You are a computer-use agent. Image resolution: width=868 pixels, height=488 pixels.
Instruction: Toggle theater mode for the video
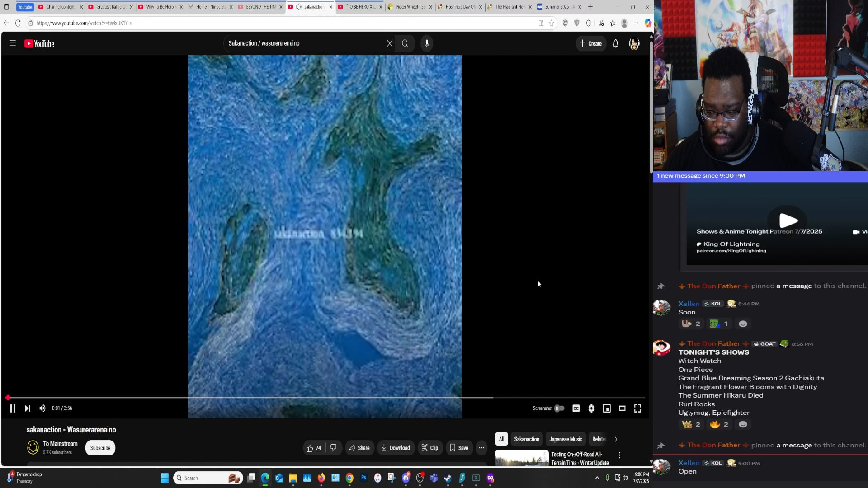coord(622,408)
